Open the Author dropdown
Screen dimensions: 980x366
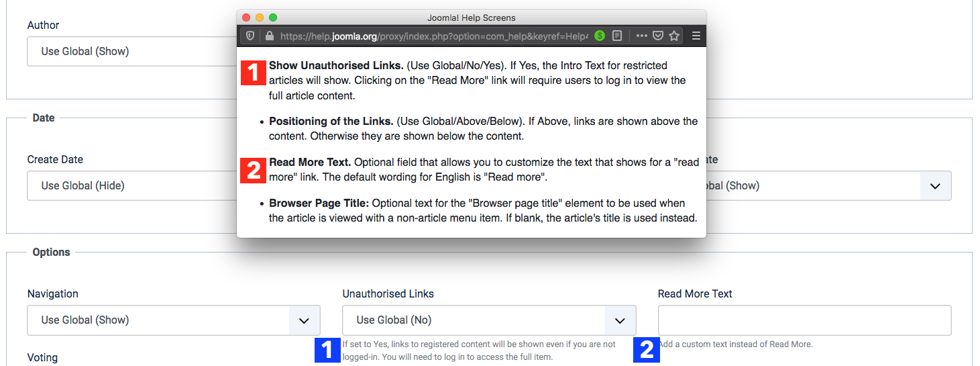(132, 51)
